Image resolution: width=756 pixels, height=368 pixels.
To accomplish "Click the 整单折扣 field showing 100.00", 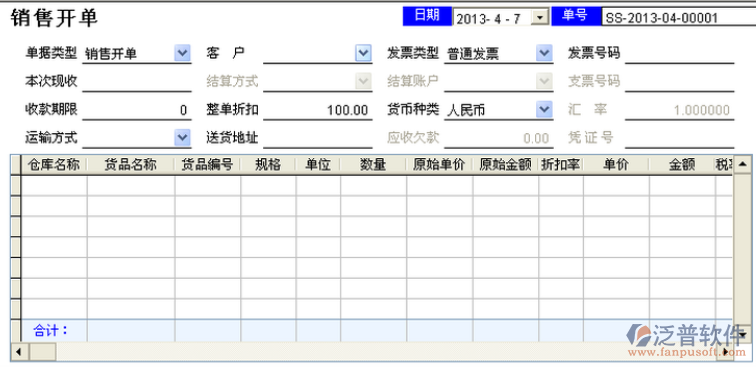I will (317, 110).
